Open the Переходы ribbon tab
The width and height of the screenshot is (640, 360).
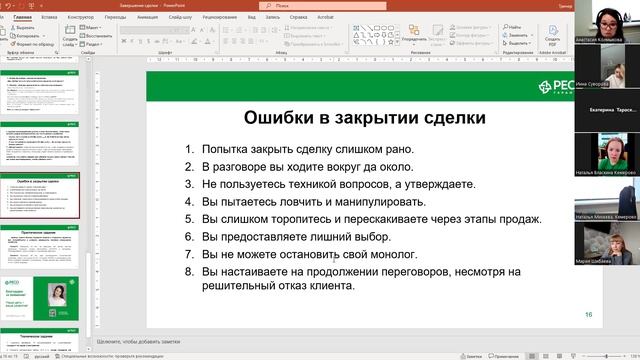(x=116, y=17)
